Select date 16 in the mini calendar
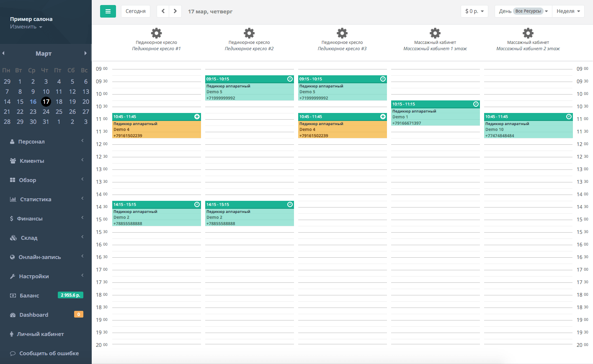 (33, 102)
